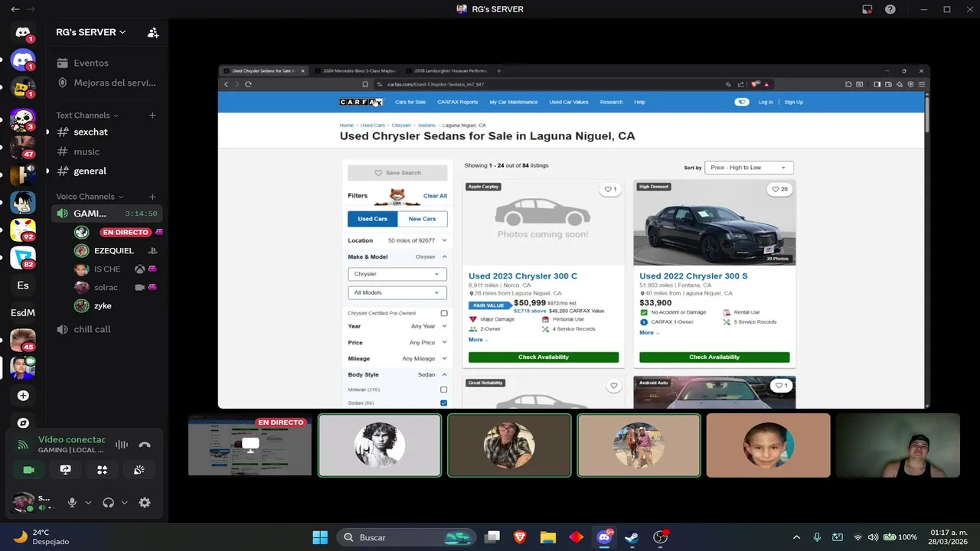Open the general text channel
Screen dimensions: 980x551
pyautogui.click(x=107, y=171)
